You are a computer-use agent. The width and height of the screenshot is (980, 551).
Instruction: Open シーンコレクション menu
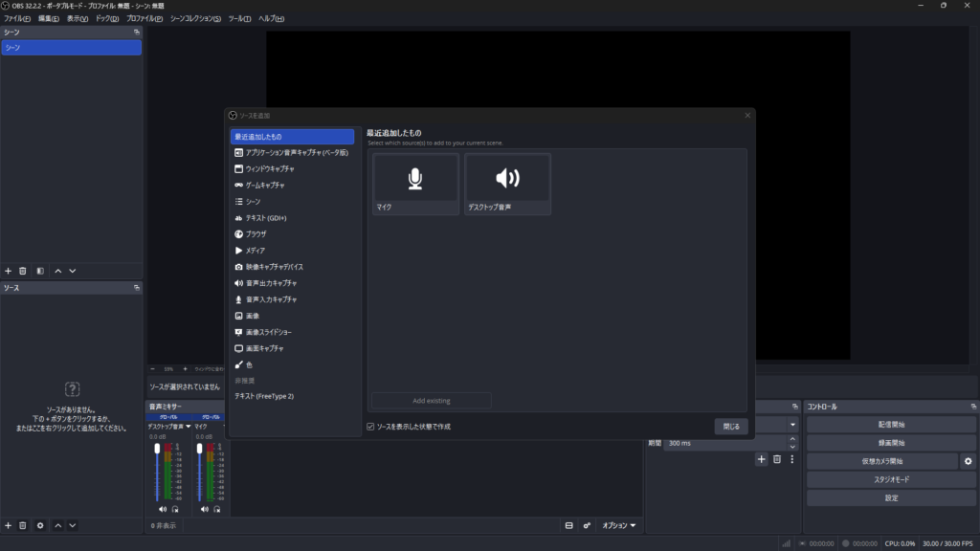(195, 19)
